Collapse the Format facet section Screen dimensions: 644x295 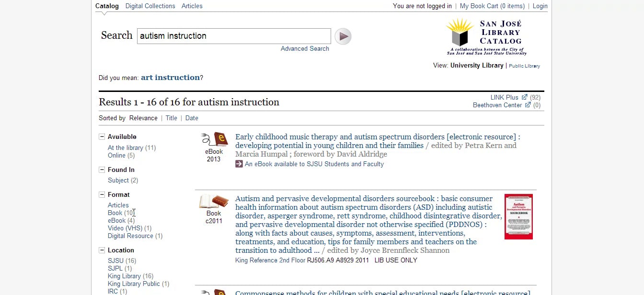(x=102, y=194)
